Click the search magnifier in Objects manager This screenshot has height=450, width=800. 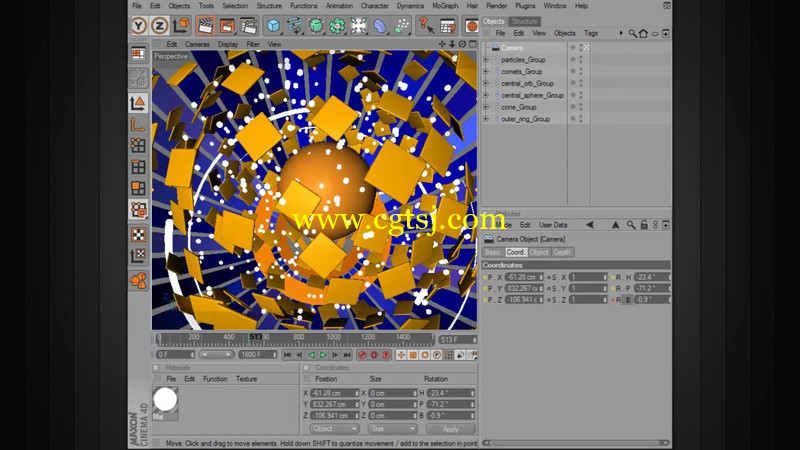pos(633,33)
